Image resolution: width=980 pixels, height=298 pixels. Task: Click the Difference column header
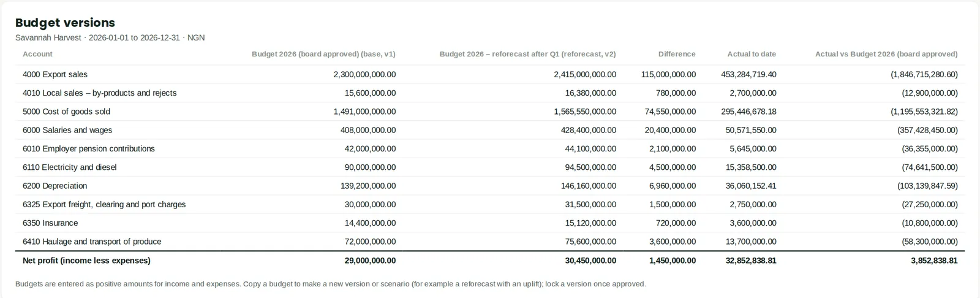coord(677,54)
